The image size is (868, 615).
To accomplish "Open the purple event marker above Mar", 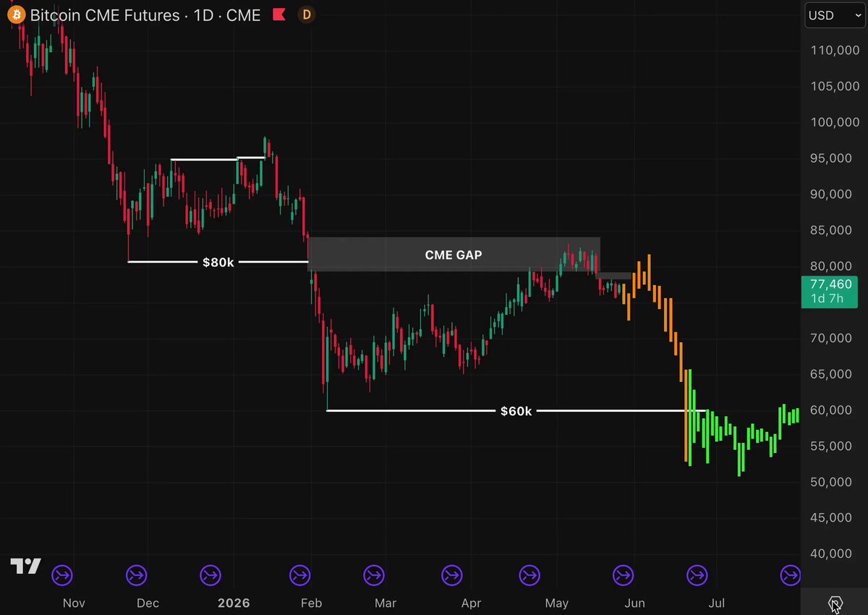I will click(x=374, y=575).
